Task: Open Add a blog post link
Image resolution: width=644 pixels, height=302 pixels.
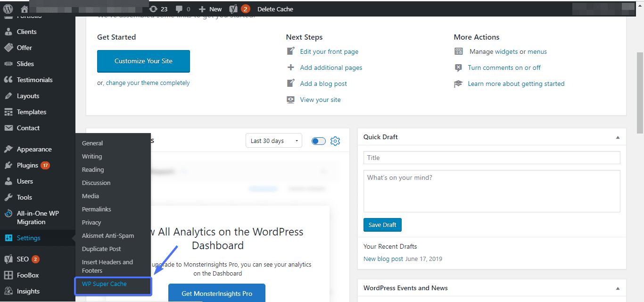Action: tap(323, 84)
